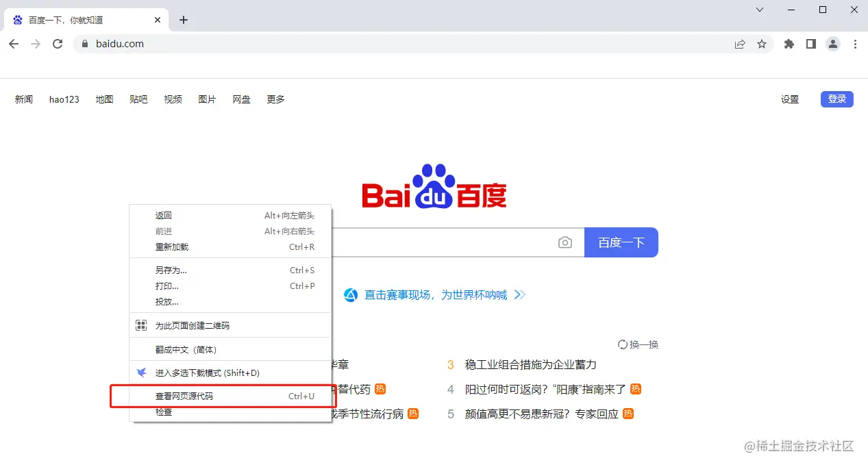This screenshot has height=467, width=868.
Task: Open the 直击赛事现场，为世界杯呐喊 banner link
Action: point(436,295)
